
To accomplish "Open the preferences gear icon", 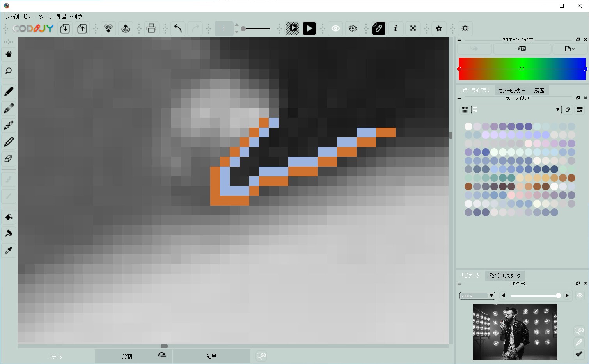I will tap(439, 28).
